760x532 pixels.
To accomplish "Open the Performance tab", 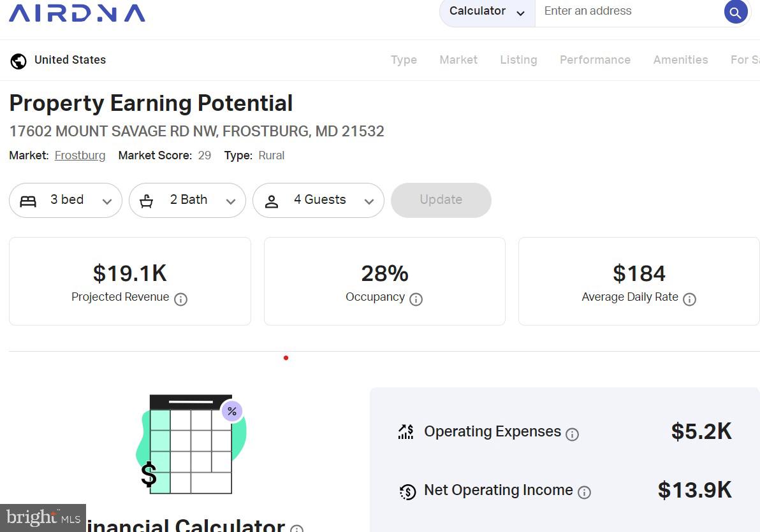I will 595,60.
